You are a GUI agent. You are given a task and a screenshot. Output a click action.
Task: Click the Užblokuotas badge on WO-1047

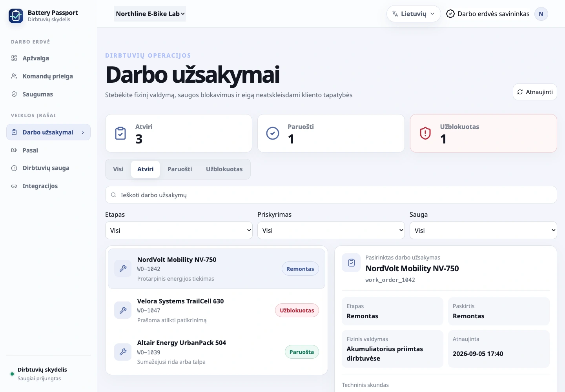pos(297,310)
